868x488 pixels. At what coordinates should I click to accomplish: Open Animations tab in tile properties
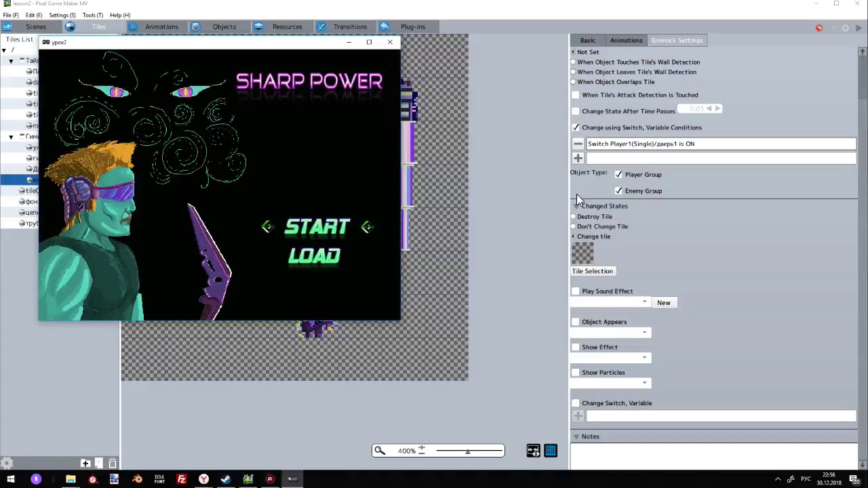[x=626, y=41]
